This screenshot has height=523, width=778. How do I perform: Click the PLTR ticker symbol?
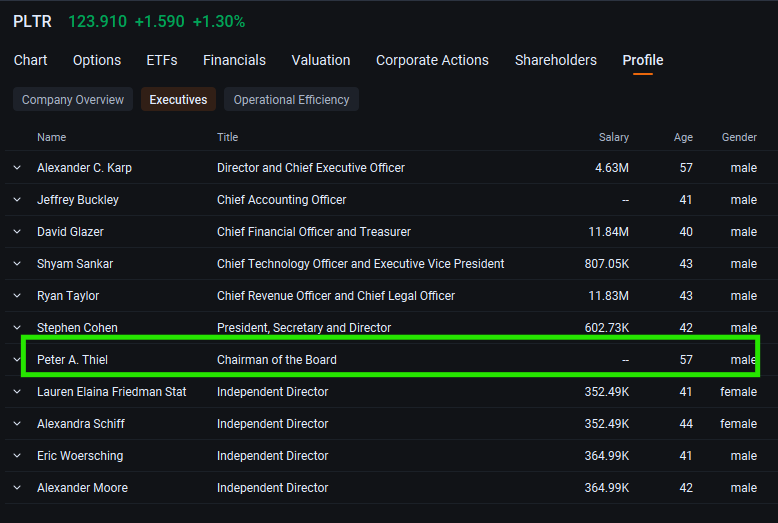[32, 21]
